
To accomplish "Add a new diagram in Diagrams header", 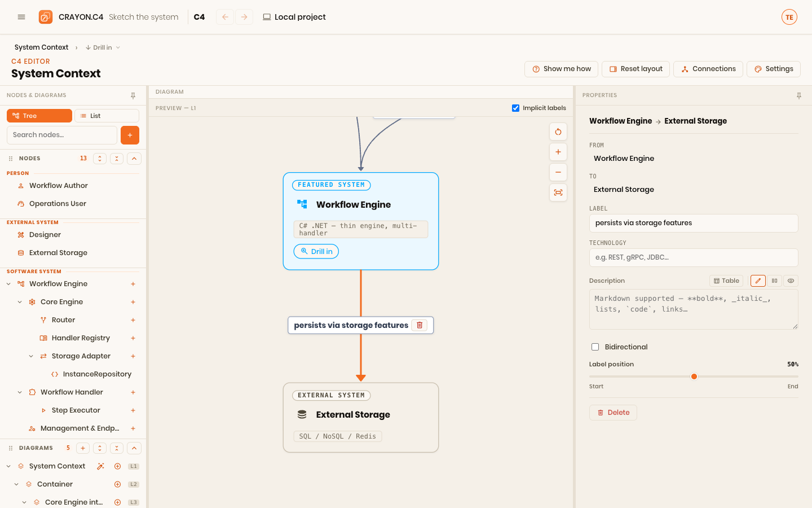I will 83,448.
